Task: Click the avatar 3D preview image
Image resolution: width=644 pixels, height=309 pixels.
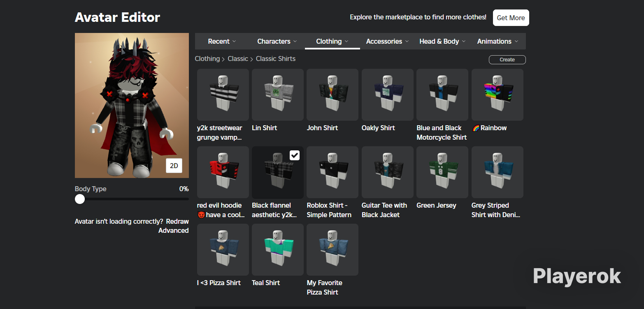Action: point(132,105)
